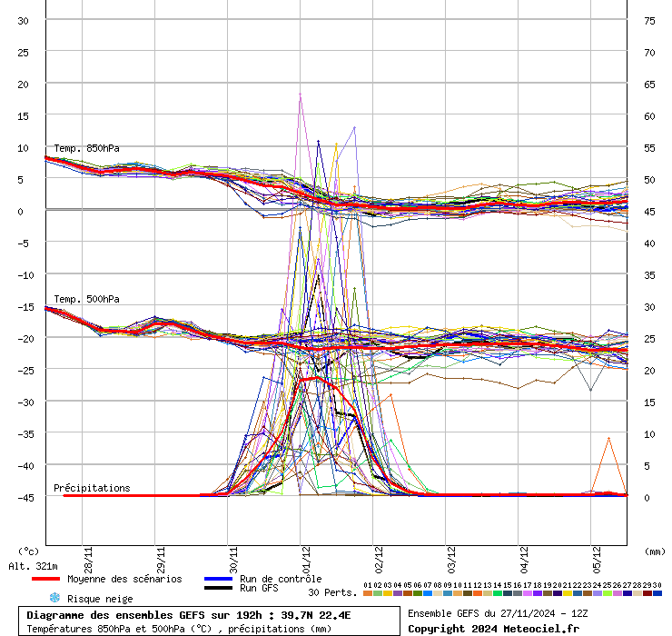Click the blue 'Run de contrôle' legend line
Viewport: 672px width, 636px height.
pos(219,579)
